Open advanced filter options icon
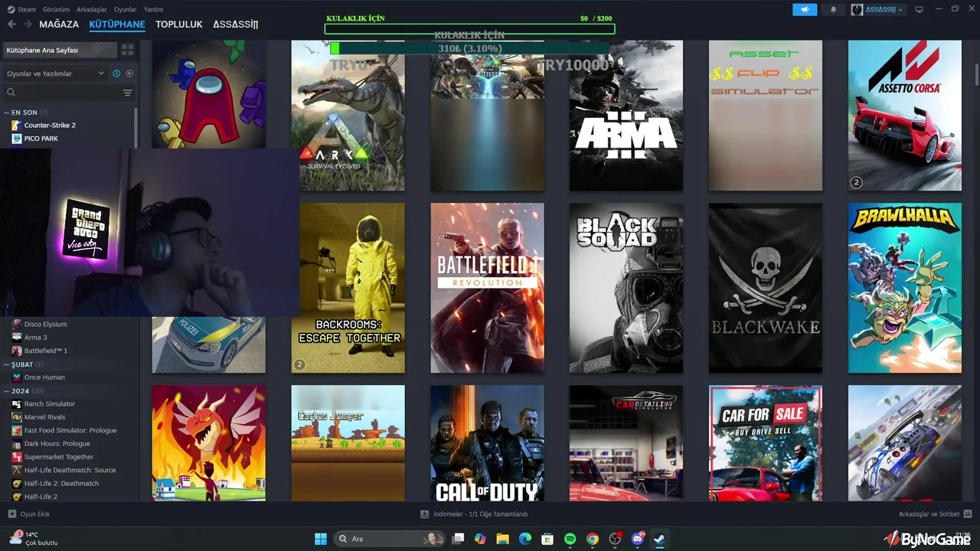Viewport: 980px width, 551px height. [128, 93]
